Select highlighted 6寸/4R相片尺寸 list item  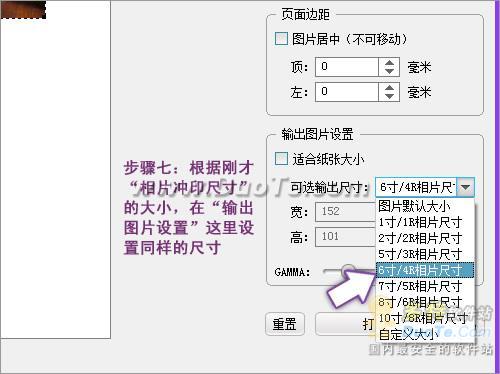click(425, 270)
